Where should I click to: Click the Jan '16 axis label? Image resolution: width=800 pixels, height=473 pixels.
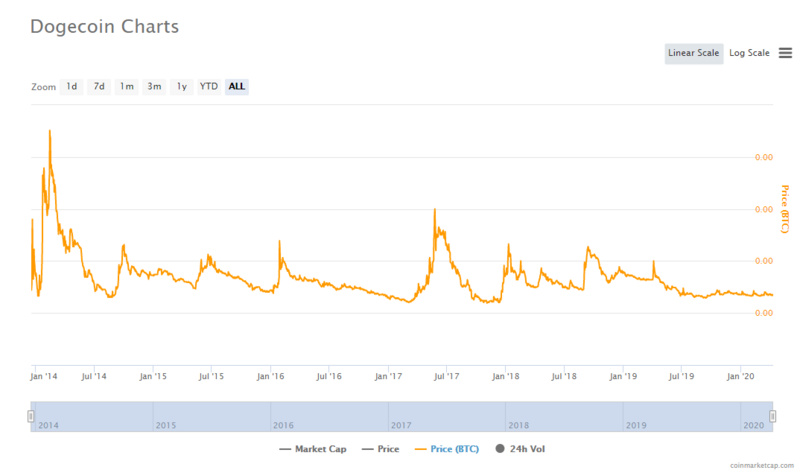tap(270, 377)
